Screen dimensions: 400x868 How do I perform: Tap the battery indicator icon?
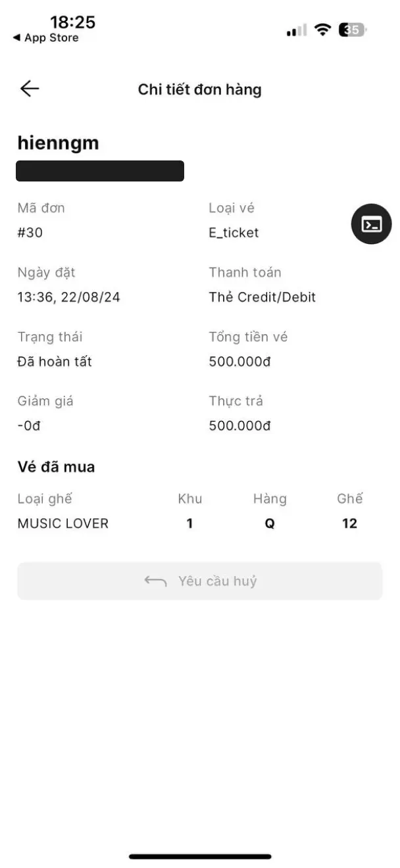[x=353, y=30]
